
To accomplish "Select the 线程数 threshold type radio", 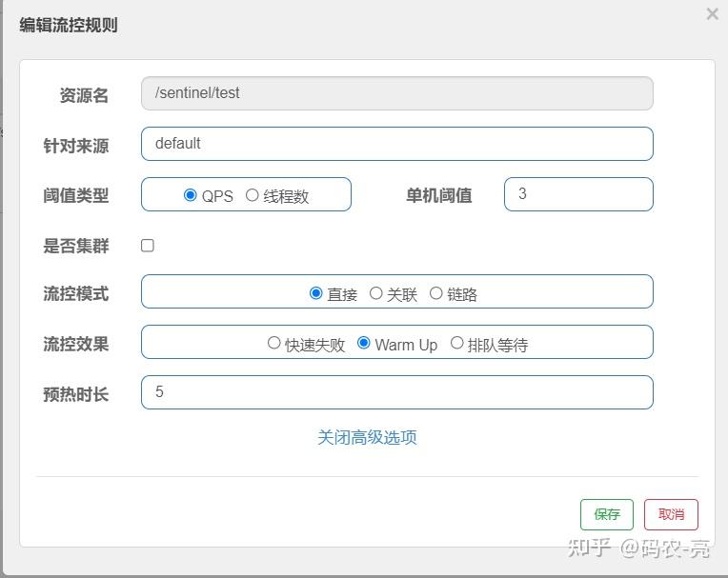I will point(253,195).
